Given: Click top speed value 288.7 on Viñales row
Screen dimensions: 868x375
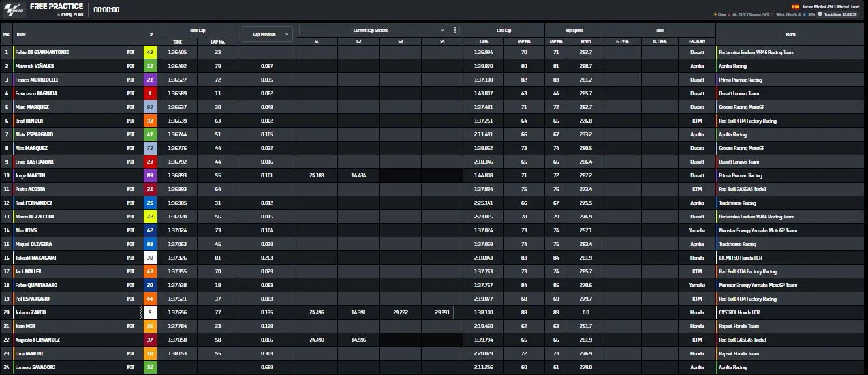Looking at the screenshot, I should click(586, 66).
